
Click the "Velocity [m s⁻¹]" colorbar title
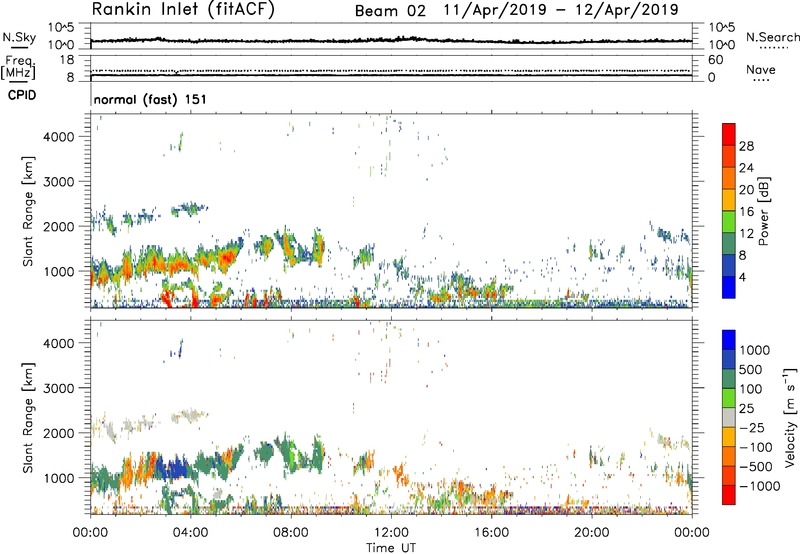coord(790,417)
